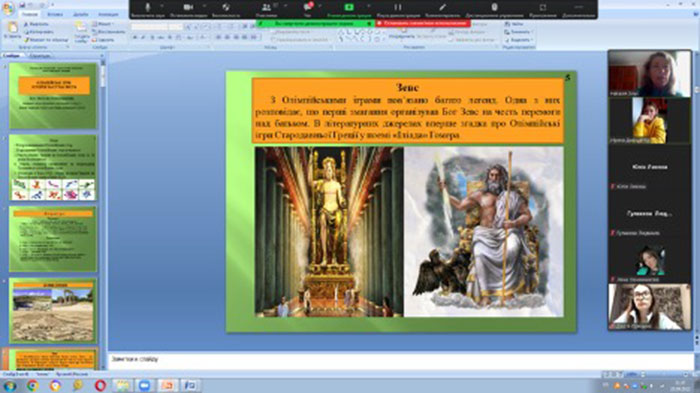The width and height of the screenshot is (700, 393).
Task: Expand the arrow next to the video camera icon
Action: pos(204,6)
